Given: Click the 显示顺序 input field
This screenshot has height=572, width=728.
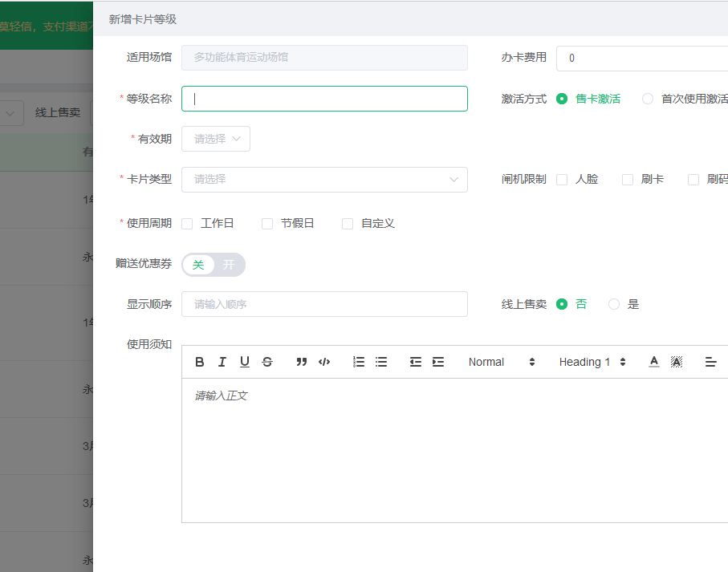Looking at the screenshot, I should coord(324,304).
